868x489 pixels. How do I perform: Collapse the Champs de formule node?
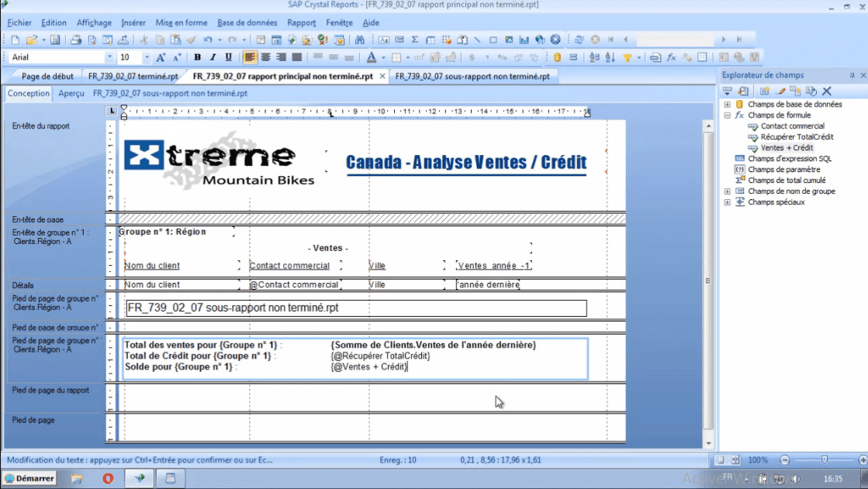point(728,115)
